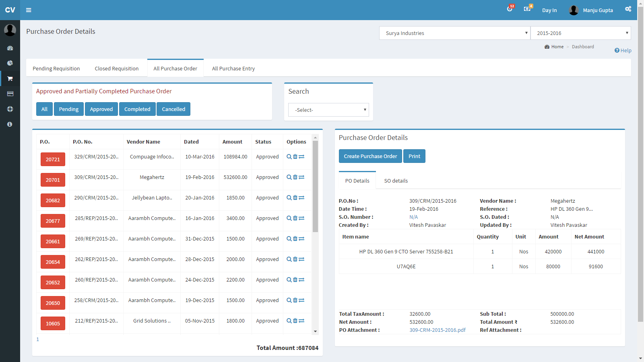Open PO number 20701 red button
644x362 pixels.
coord(53,180)
